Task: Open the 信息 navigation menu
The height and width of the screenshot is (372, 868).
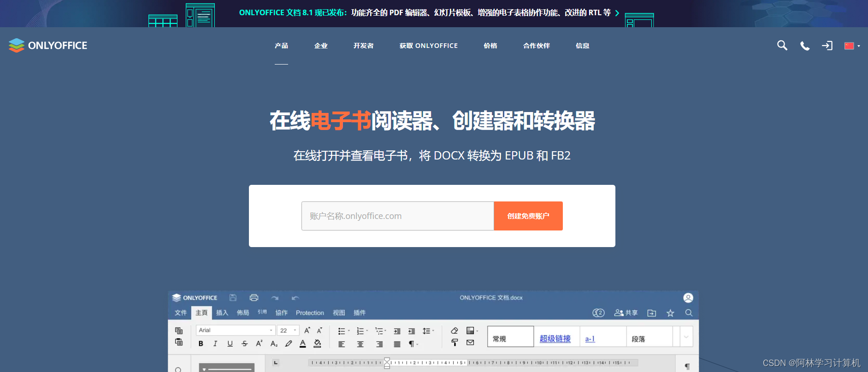Action: [x=582, y=46]
